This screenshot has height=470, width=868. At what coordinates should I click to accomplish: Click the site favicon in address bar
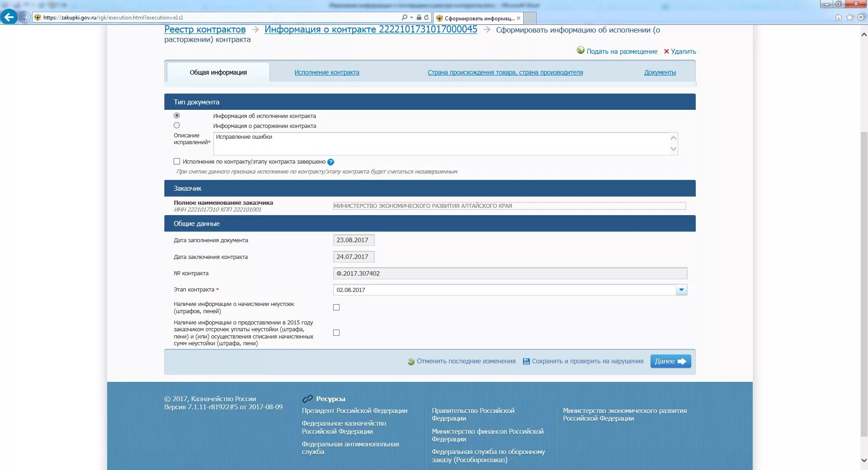pyautogui.click(x=38, y=17)
